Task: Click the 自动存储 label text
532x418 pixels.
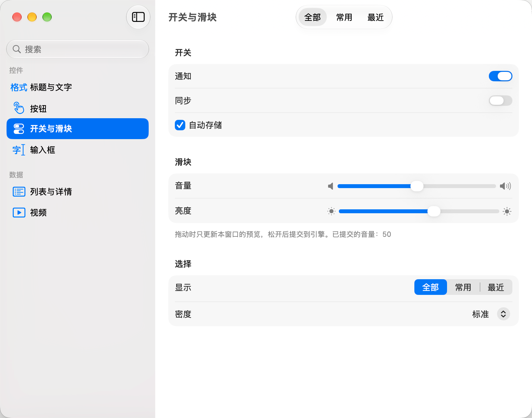Action: (206, 125)
